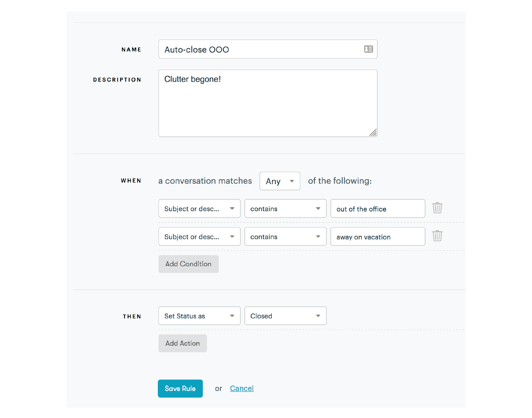Click the Add Condition button
Viewport: 532px width, 418px height.
188,264
